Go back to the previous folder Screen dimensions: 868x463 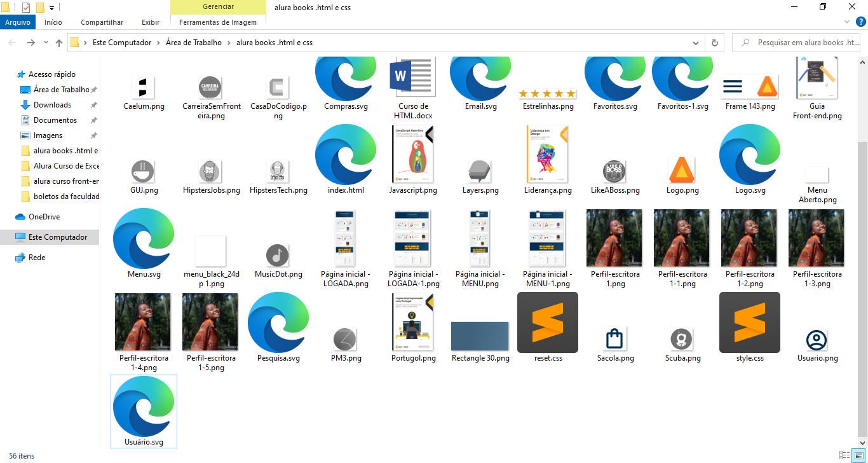(12, 43)
